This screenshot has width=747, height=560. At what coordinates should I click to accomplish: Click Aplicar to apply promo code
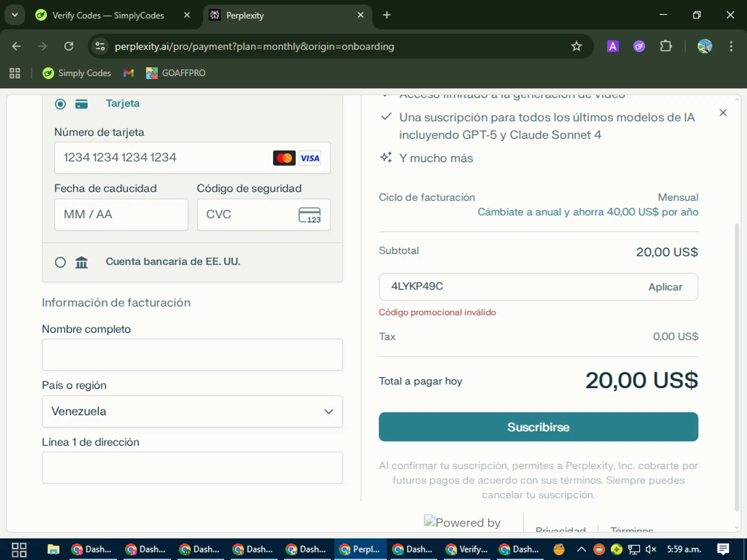[x=665, y=287]
